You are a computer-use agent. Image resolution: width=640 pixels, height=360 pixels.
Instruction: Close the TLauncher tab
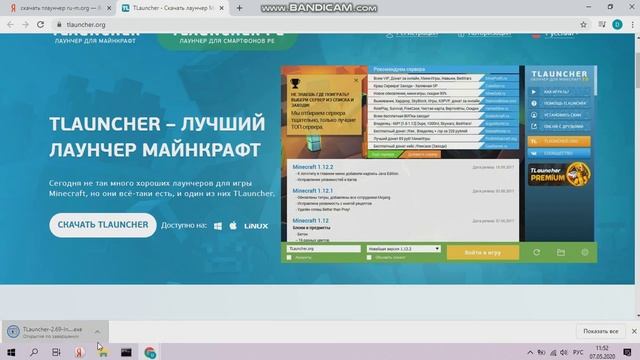(x=222, y=8)
